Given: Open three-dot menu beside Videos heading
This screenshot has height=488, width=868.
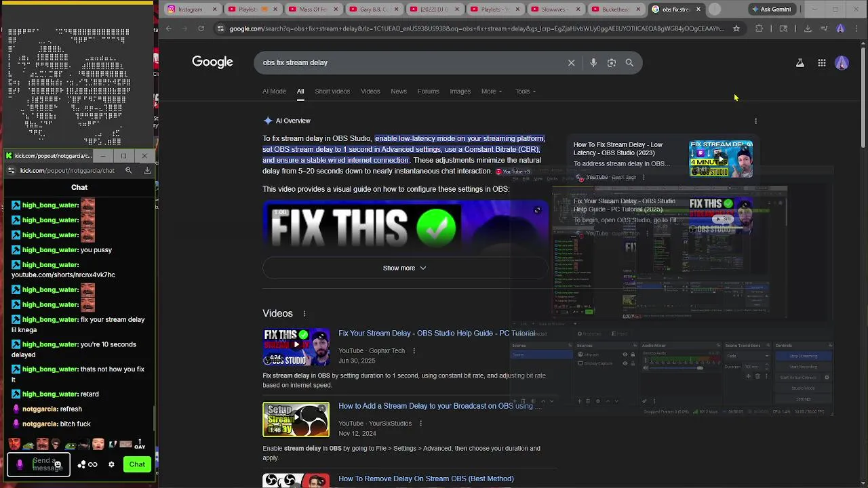Looking at the screenshot, I should (x=304, y=313).
